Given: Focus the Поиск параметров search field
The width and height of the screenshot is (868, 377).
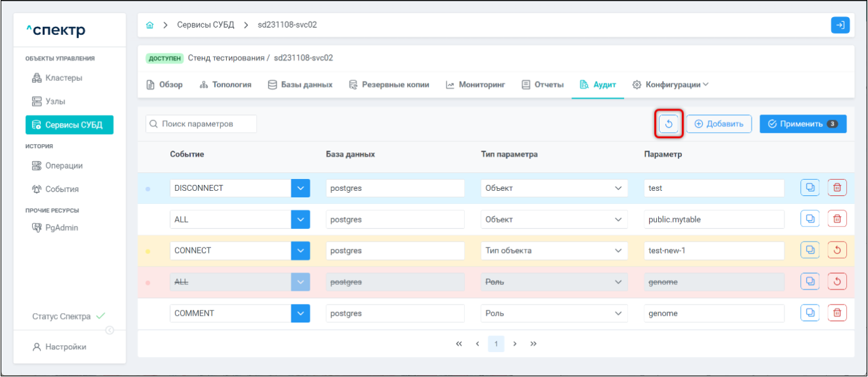Looking at the screenshot, I should pyautogui.click(x=201, y=124).
